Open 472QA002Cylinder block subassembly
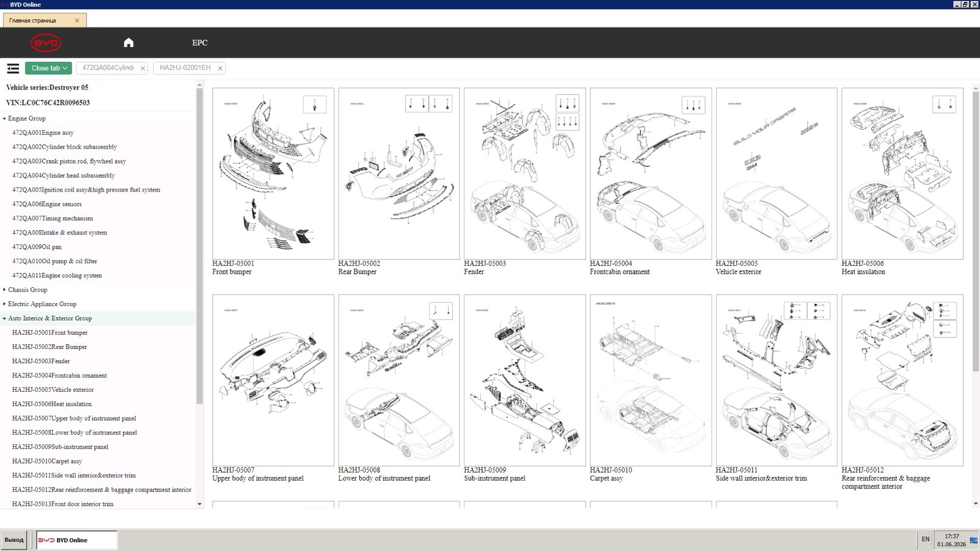This screenshot has height=551, width=980. click(x=64, y=147)
